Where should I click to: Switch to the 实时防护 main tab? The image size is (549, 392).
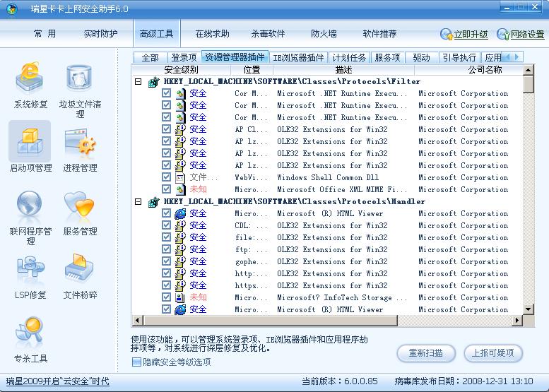(x=100, y=34)
